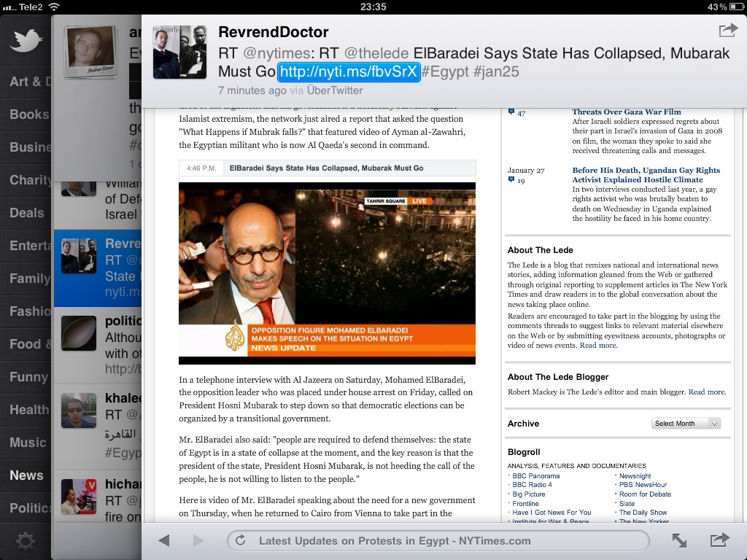This screenshot has width=747, height=560.
Task: Select the highlighted Revre tweet row in timeline
Action: [x=98, y=268]
